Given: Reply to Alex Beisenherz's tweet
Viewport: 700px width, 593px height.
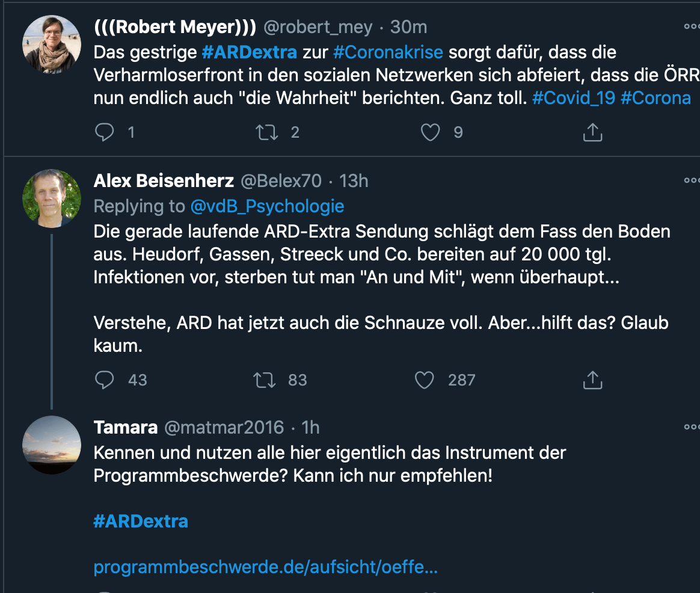Looking at the screenshot, I should 105,379.
